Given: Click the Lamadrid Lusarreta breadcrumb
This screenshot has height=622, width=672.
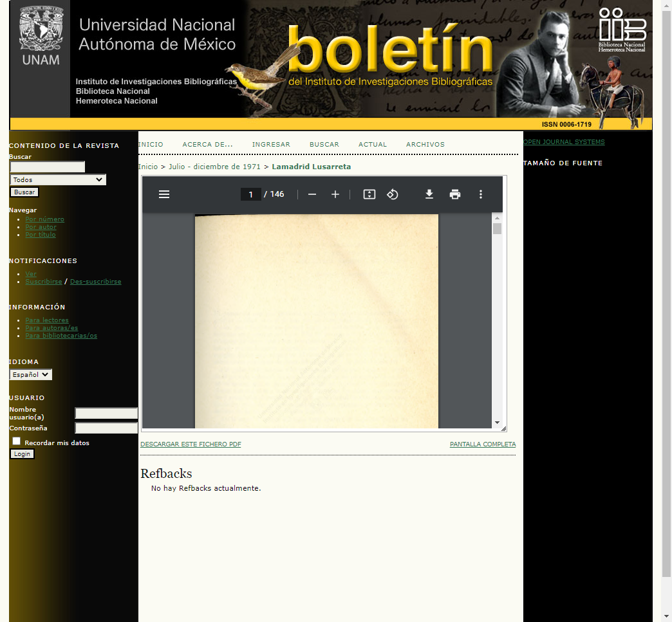Looking at the screenshot, I should (311, 167).
